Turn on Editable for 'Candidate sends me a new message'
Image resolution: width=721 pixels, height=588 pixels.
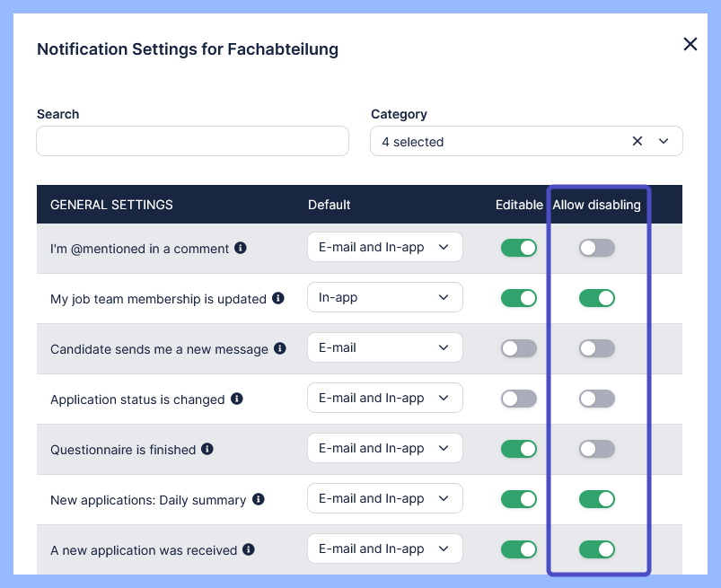point(518,348)
